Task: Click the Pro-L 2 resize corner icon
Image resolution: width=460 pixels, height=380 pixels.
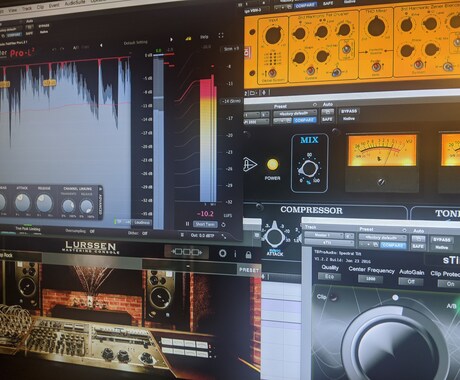Action: point(224,237)
